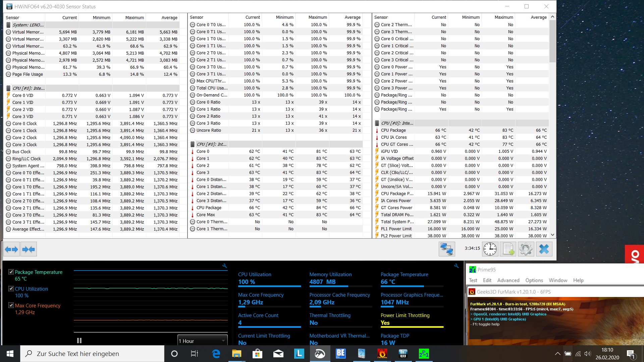Pause the monitoring graph
This screenshot has width=644, height=362.
(x=79, y=341)
